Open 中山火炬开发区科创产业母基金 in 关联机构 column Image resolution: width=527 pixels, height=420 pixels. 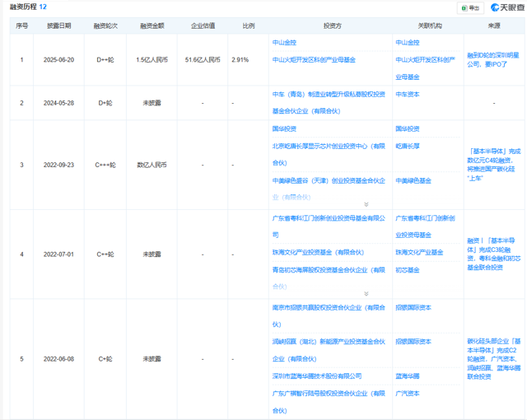[x=425, y=68]
